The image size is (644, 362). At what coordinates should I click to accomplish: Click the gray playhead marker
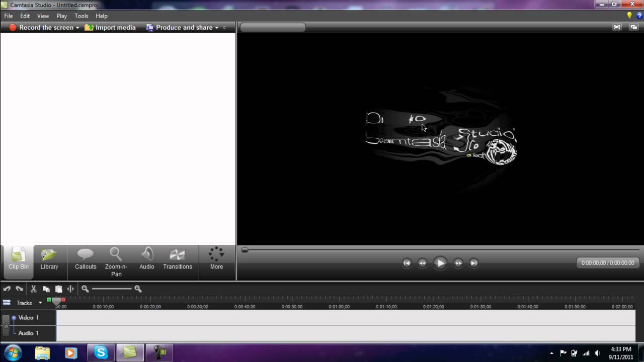[56, 301]
